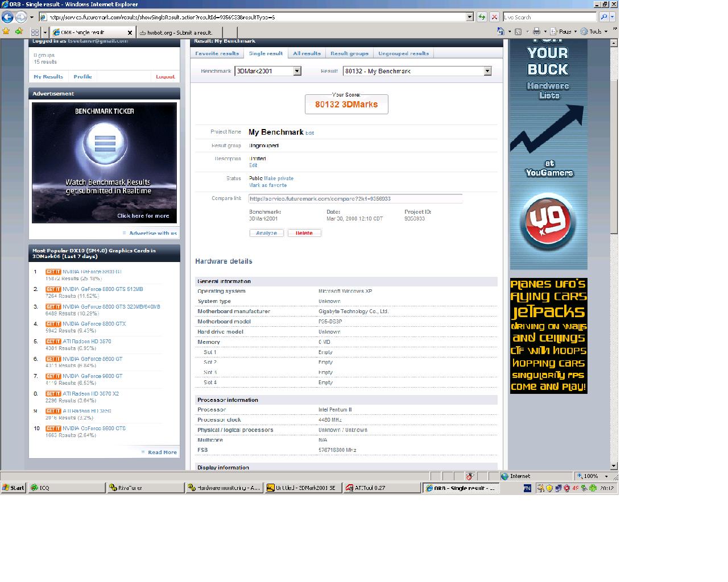Open the My Results link
728x582 pixels.
(x=48, y=77)
